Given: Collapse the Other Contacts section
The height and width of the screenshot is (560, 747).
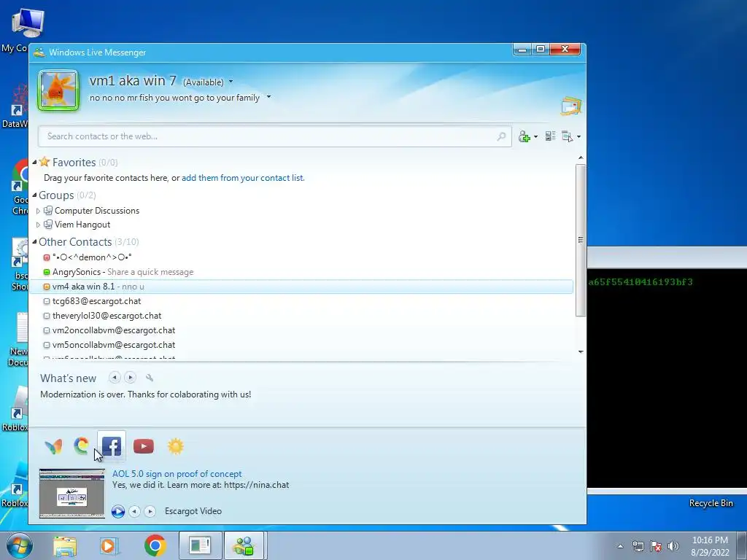Looking at the screenshot, I should 34,242.
